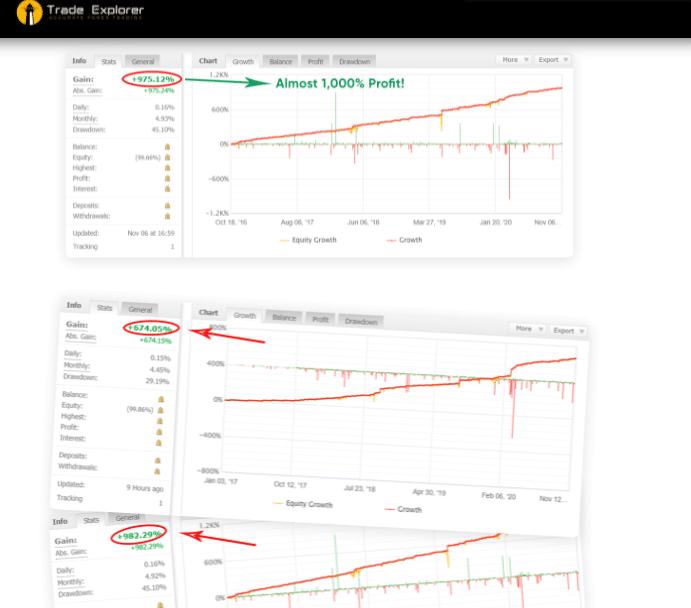Click Deposits lock icon in +674.05% widget
This screenshot has height=608, width=691.
(158, 461)
